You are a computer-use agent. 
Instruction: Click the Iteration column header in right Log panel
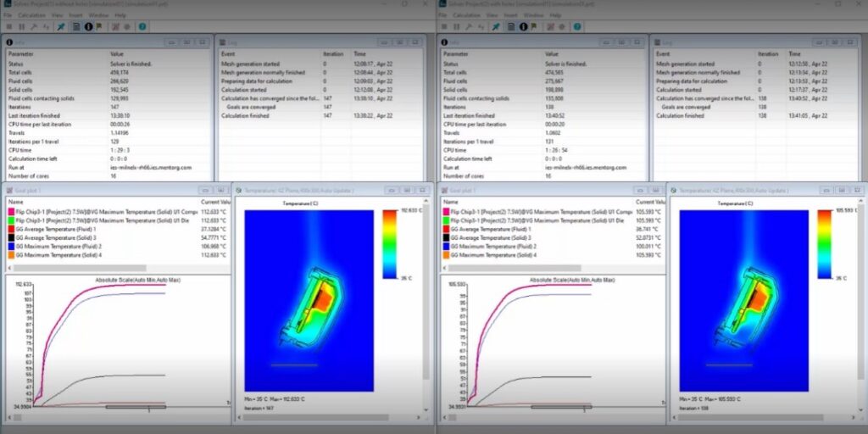(767, 54)
